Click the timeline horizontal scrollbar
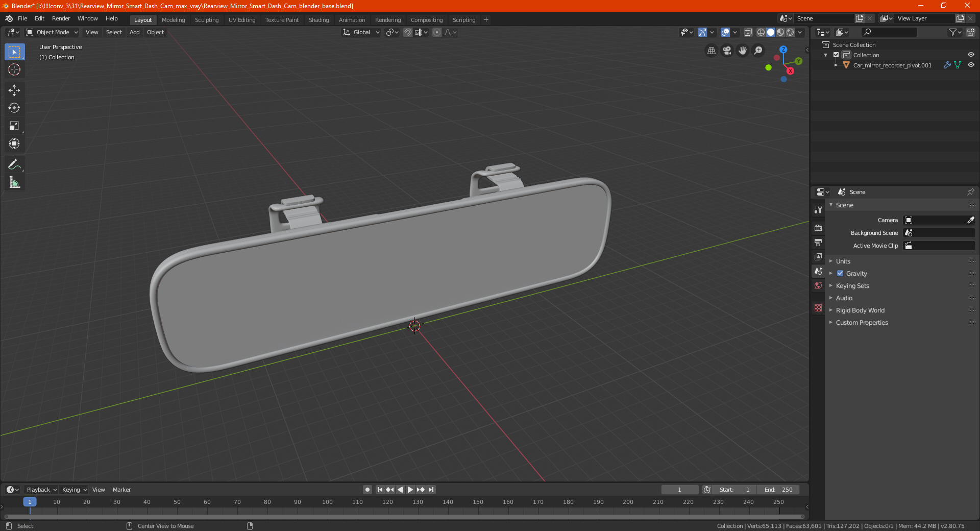 pyautogui.click(x=404, y=517)
